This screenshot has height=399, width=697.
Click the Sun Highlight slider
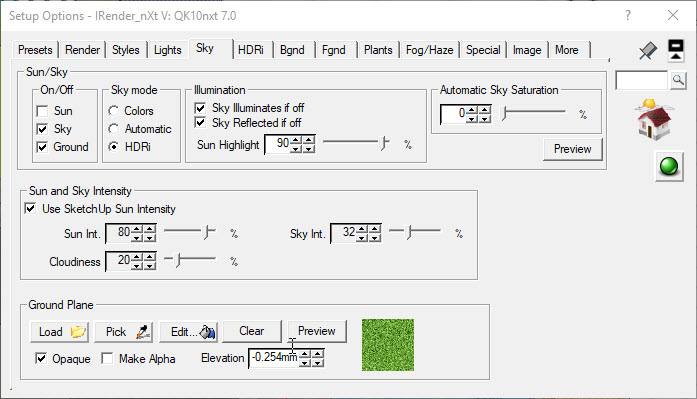point(357,143)
